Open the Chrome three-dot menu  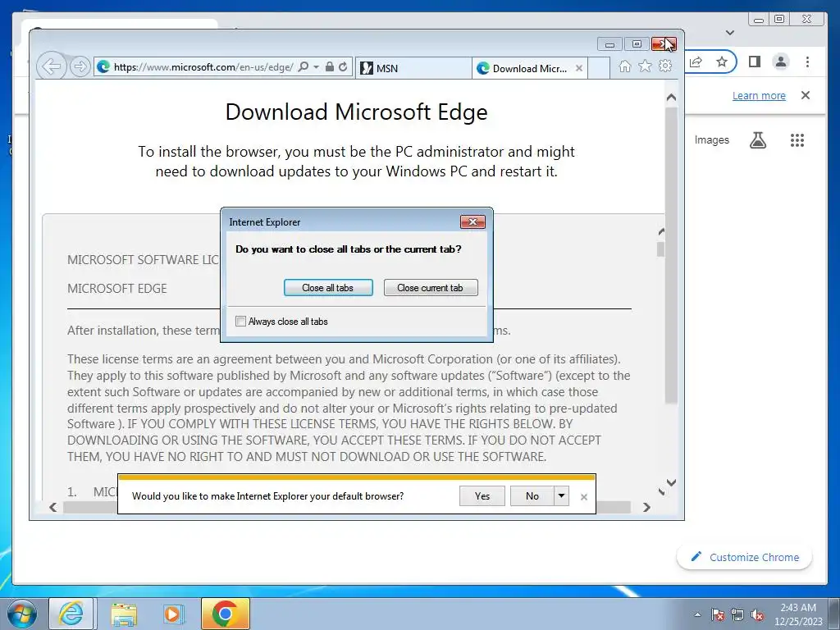coord(807,62)
